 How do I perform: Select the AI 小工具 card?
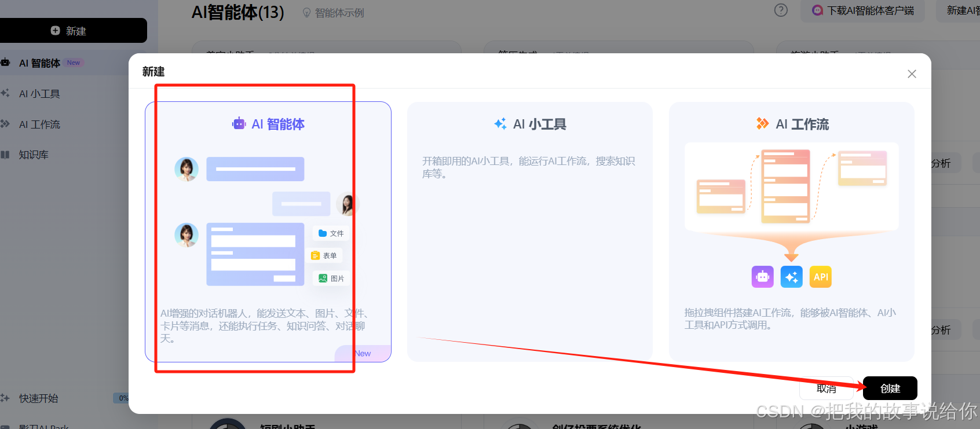(x=530, y=232)
